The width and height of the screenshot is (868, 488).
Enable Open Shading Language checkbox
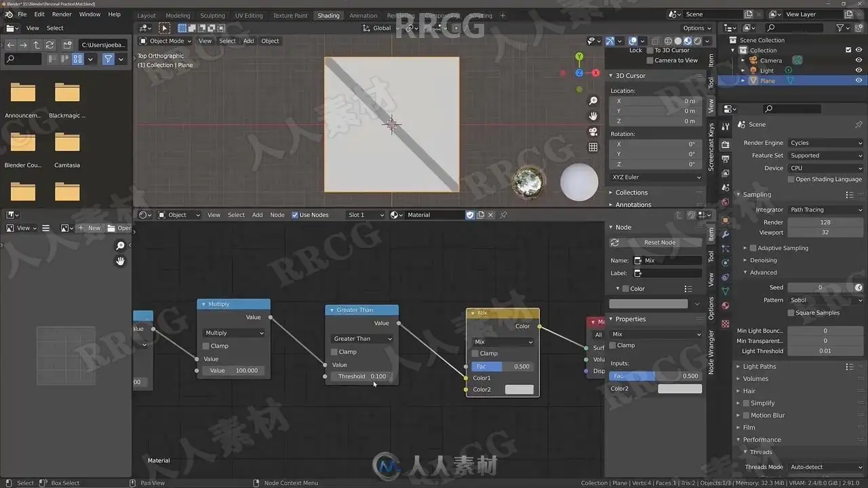point(791,180)
